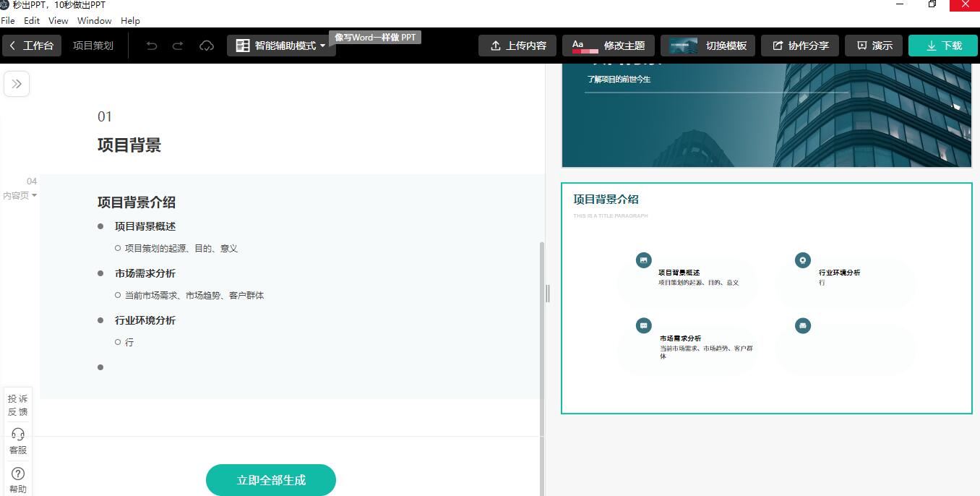The height and width of the screenshot is (496, 980).
Task: Click the redo icon in the toolbar
Action: (x=178, y=45)
